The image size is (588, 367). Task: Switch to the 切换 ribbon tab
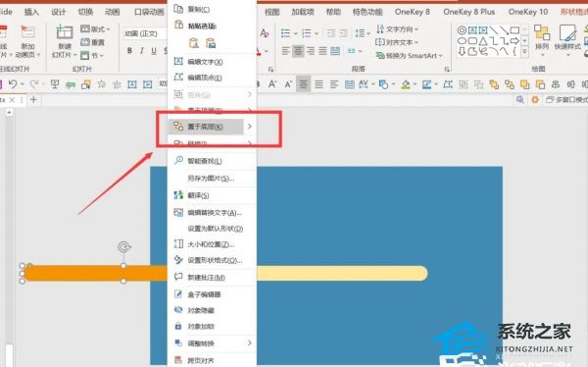point(85,12)
